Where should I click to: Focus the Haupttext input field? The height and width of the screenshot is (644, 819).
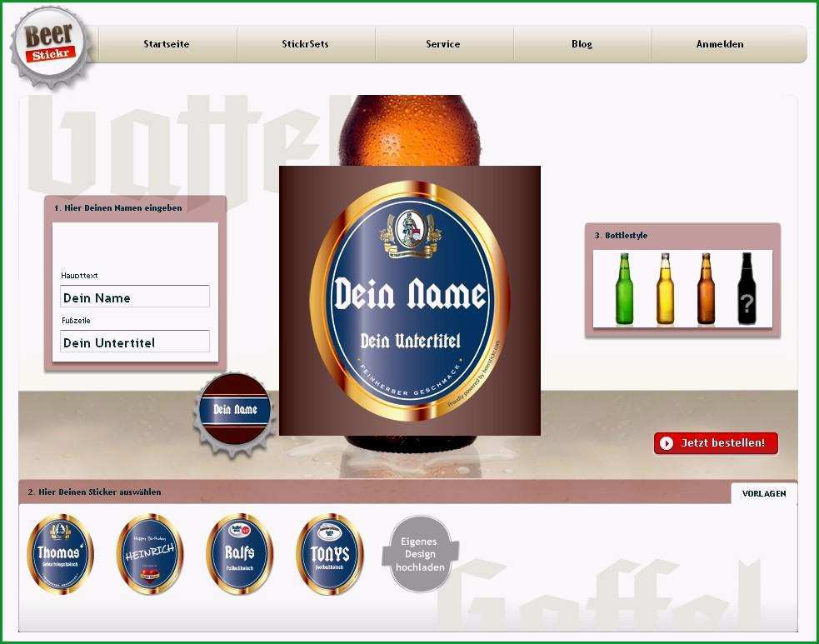point(135,297)
